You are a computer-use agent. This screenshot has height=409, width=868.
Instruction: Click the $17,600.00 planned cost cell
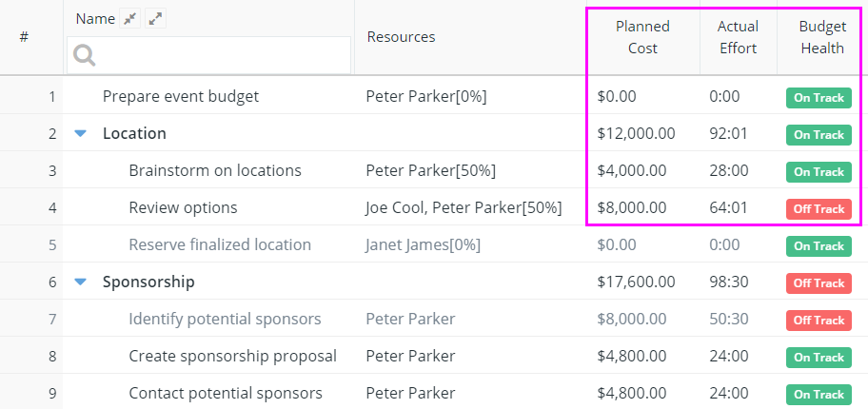(636, 282)
